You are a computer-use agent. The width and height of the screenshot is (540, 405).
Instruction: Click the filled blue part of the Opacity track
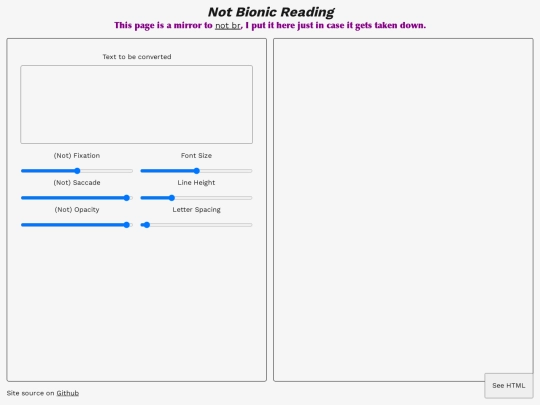coord(72,225)
